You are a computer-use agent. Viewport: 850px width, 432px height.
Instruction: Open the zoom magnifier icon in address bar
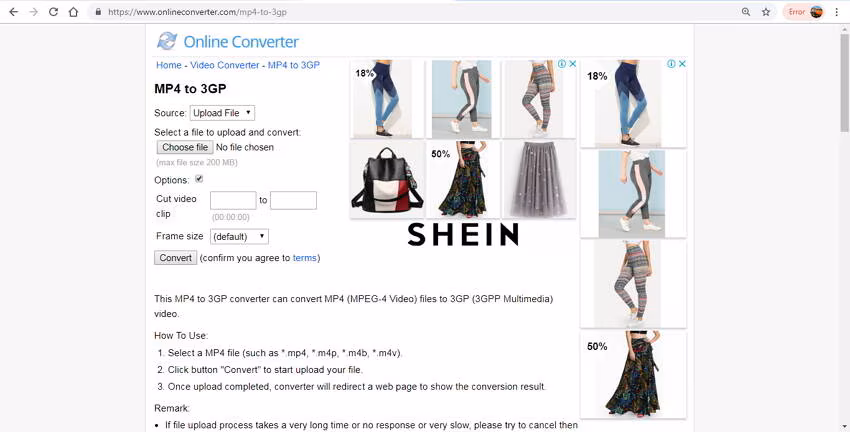pos(746,11)
